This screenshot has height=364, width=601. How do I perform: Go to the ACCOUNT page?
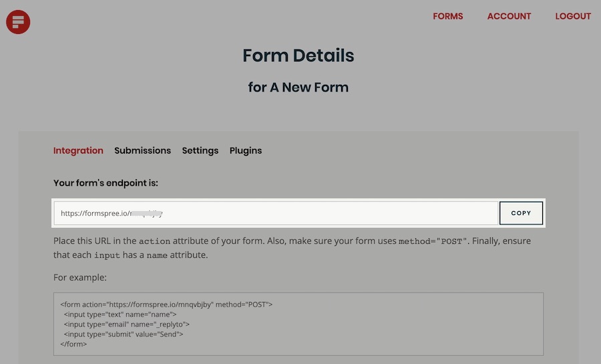[509, 16]
